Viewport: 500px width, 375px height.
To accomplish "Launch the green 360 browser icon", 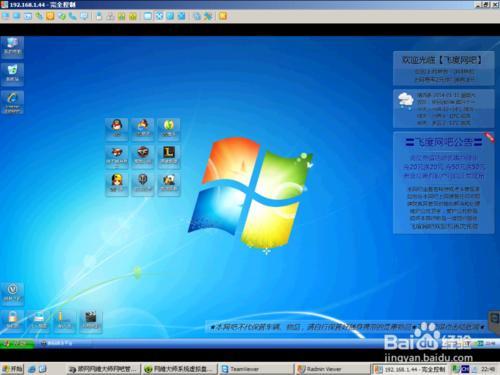I will click(x=169, y=129).
